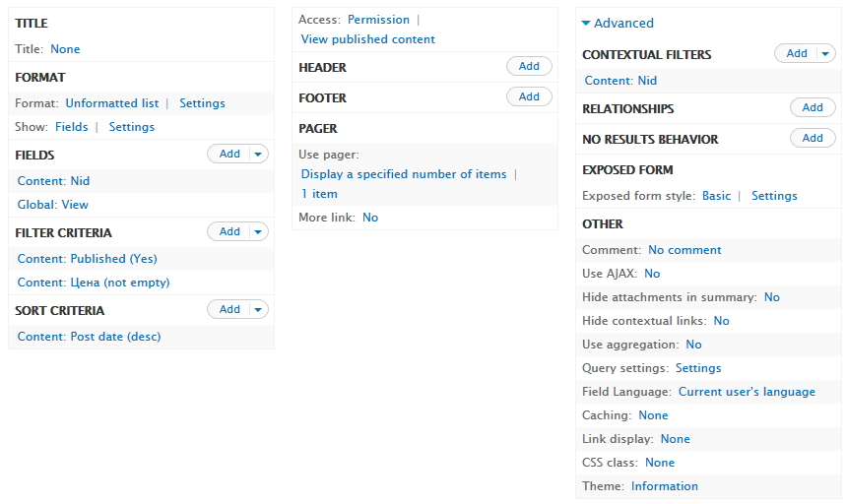This screenshot has width=846, height=504.
Task: Click the Use AJAX No link
Action: [652, 274]
